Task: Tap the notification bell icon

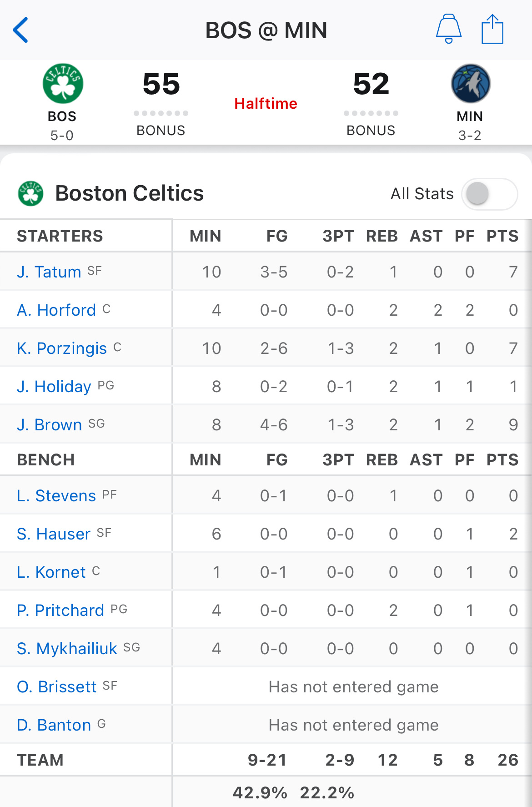Action: (448, 29)
